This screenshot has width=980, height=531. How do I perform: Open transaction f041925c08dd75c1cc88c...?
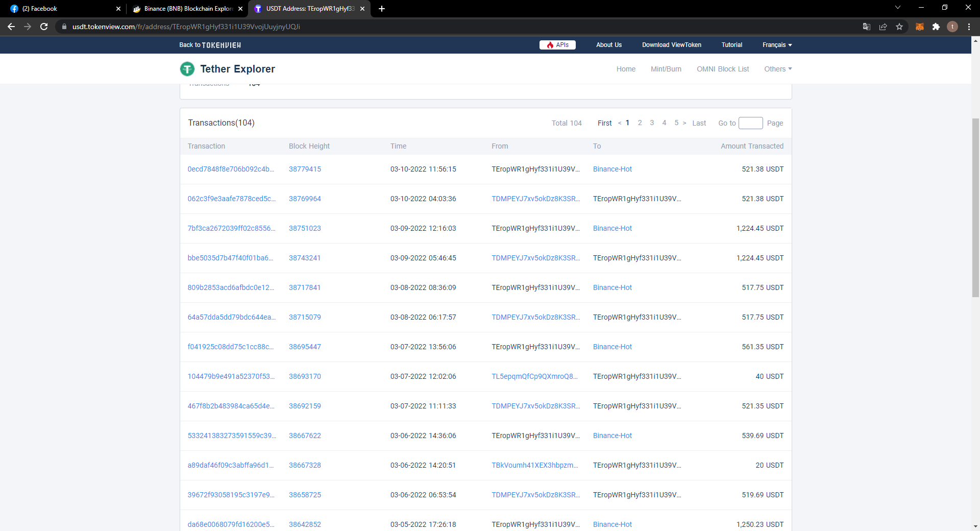[x=231, y=347]
